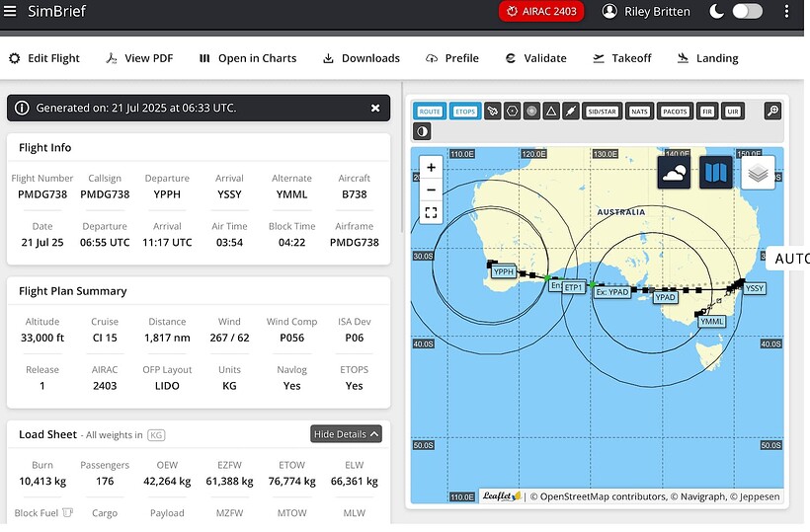The height and width of the screenshot is (532, 810).
Task: Open the weather cloud overlay button
Action: pos(674,173)
